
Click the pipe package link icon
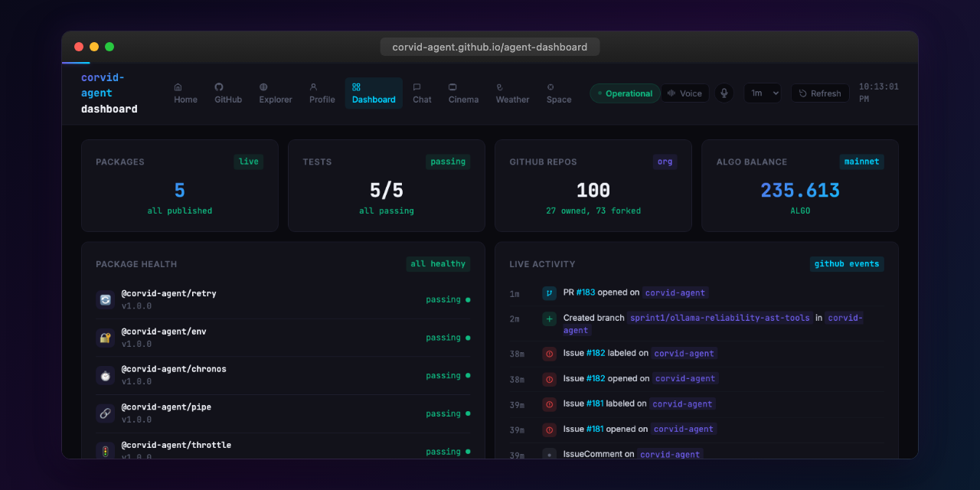point(105,413)
